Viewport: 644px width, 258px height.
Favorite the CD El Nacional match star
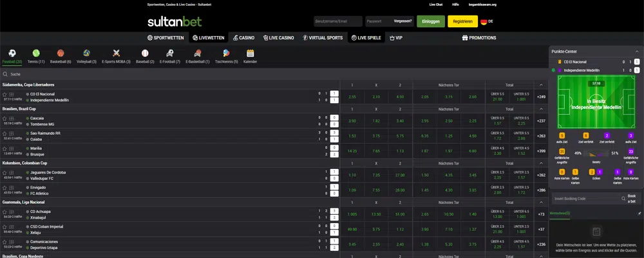(5, 94)
